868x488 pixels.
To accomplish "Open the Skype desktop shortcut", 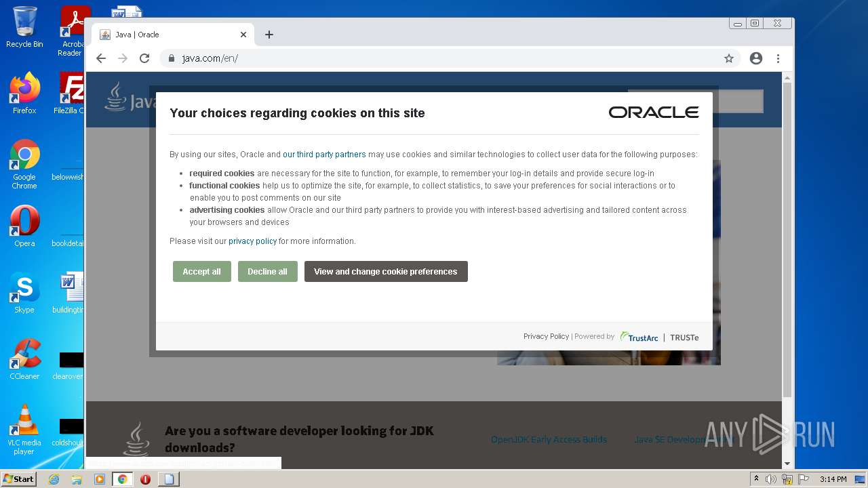I will click(x=24, y=293).
